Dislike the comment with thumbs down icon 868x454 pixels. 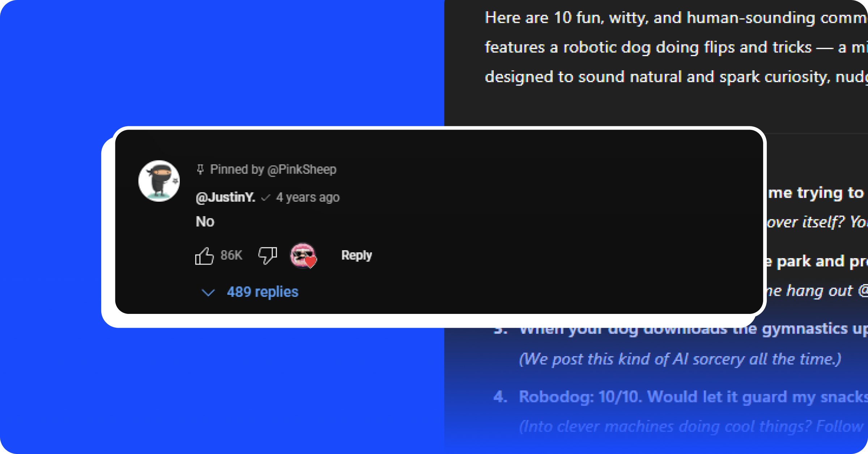tap(268, 256)
